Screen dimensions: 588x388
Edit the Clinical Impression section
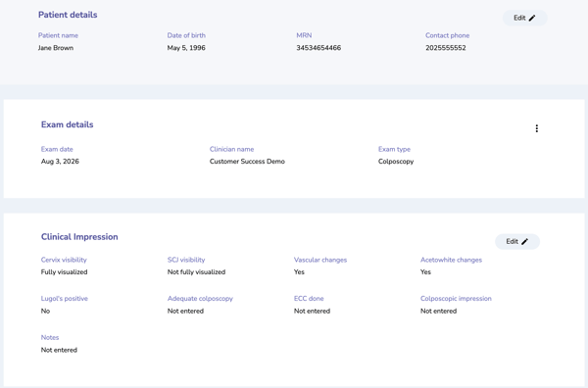click(x=517, y=242)
